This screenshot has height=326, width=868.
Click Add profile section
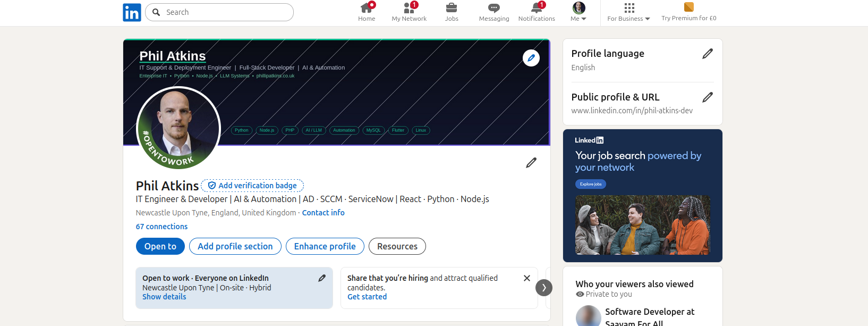pos(235,246)
